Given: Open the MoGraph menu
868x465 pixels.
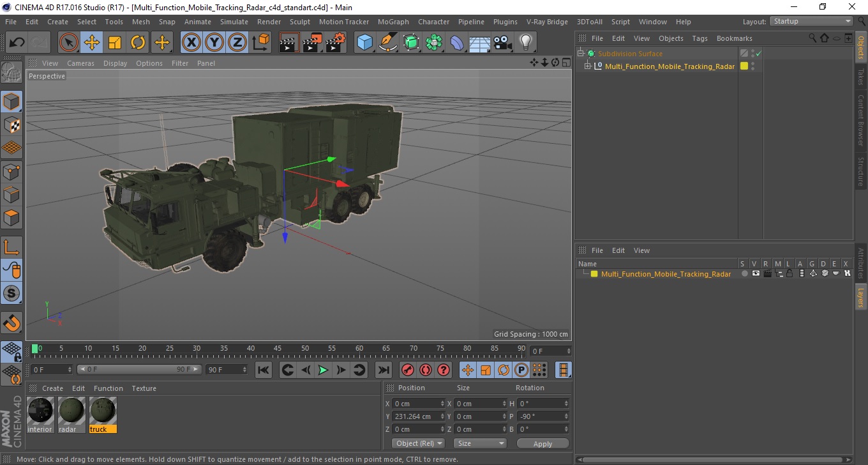Looking at the screenshot, I should pos(393,22).
